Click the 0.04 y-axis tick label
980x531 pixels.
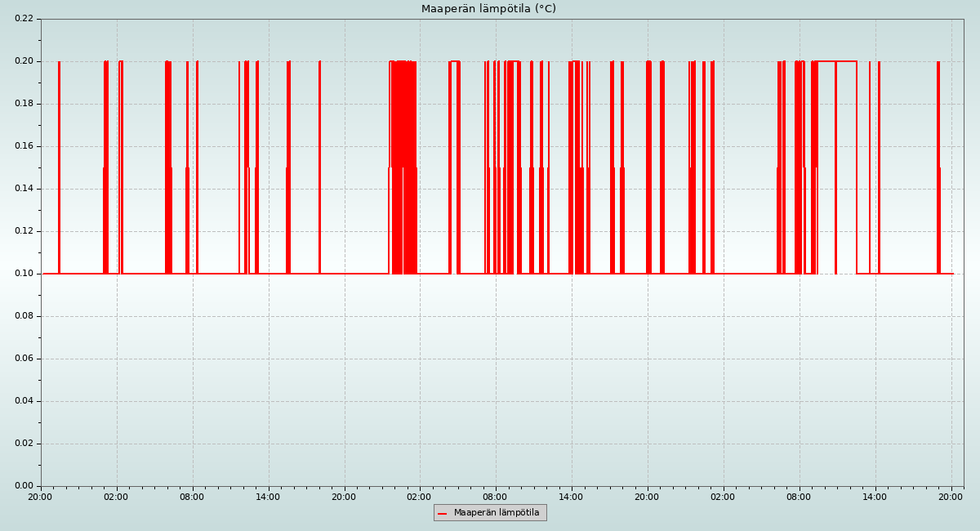click(x=24, y=401)
